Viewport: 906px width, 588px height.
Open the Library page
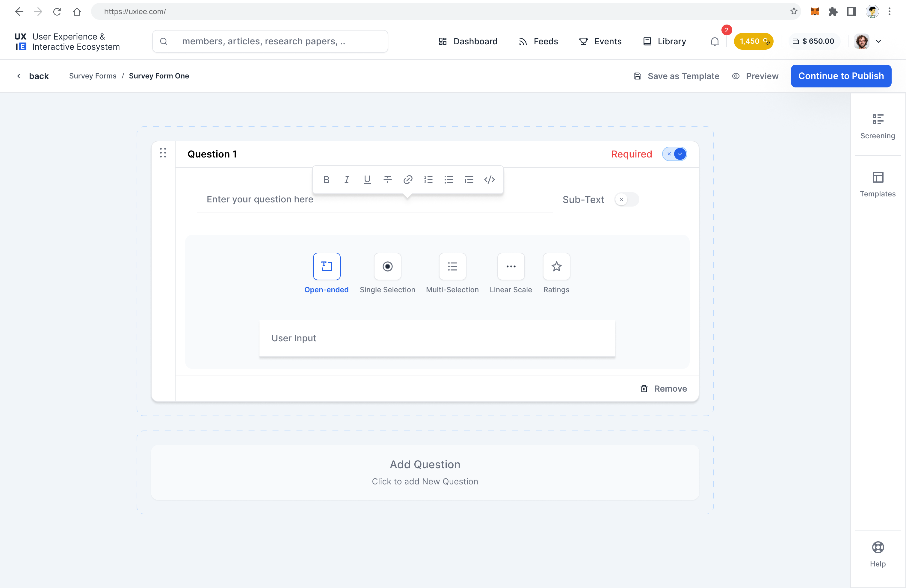point(664,41)
